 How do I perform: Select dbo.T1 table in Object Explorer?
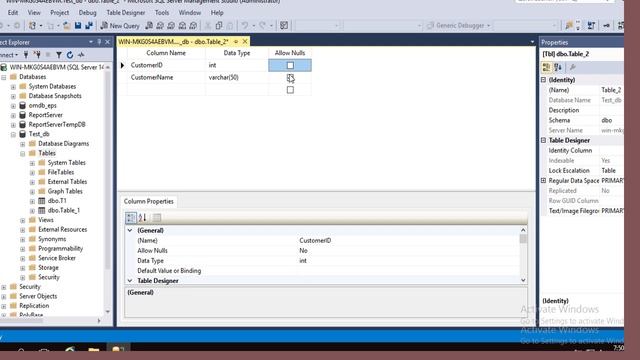click(57, 201)
